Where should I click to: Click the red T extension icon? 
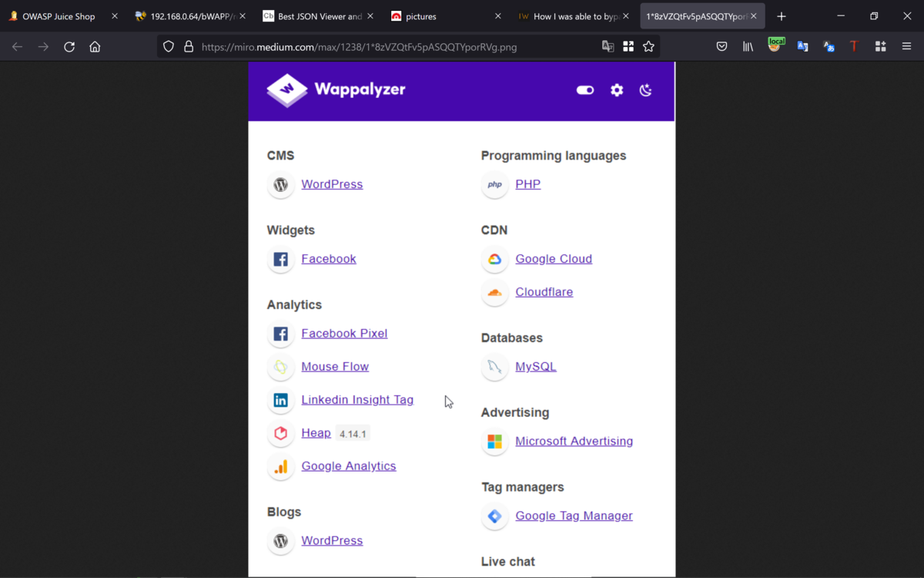click(x=854, y=47)
